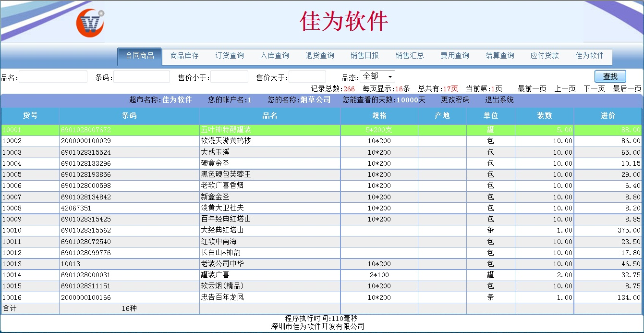Click item number 10005
This screenshot has height=333, width=644.
tap(12, 174)
